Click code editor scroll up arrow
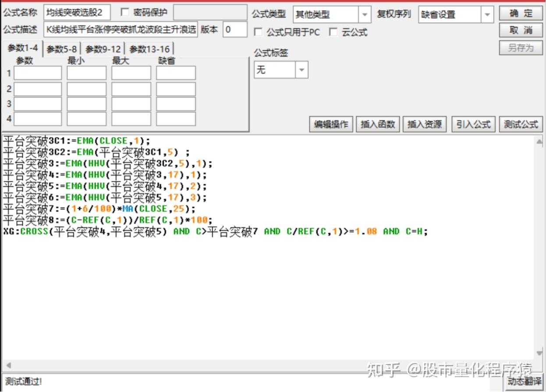The image size is (546, 392). click(539, 141)
